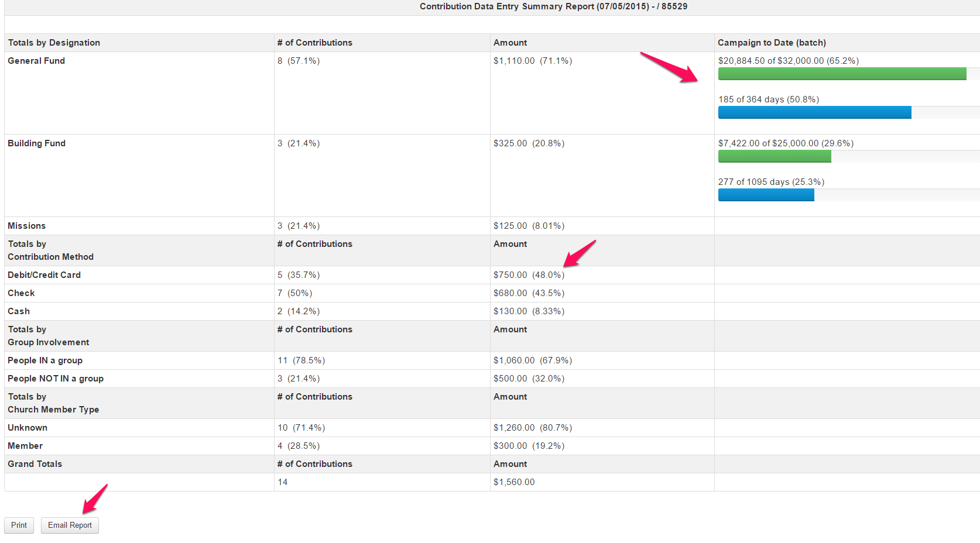The height and width of the screenshot is (543, 980).
Task: Click 'Totals by Designation' column header
Action: (x=54, y=43)
